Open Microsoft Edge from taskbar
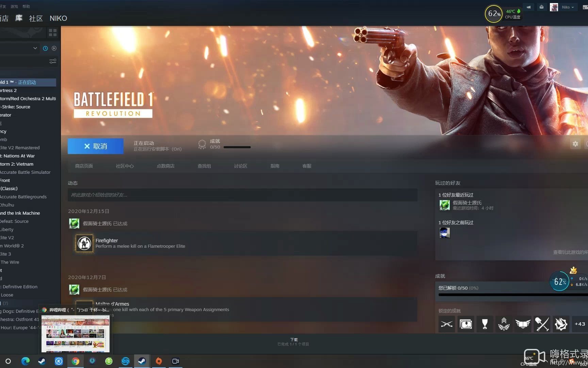 click(25, 361)
